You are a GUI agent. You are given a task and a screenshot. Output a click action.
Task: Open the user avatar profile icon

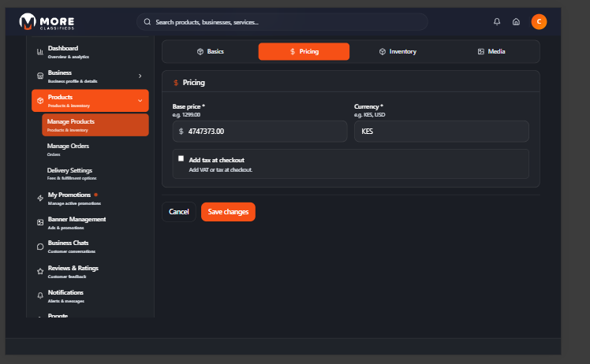(539, 22)
